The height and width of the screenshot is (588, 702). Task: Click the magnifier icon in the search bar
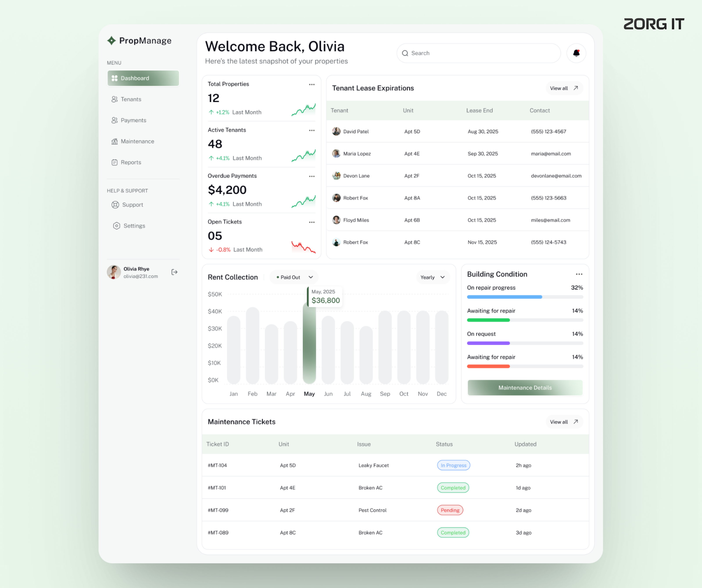point(405,53)
